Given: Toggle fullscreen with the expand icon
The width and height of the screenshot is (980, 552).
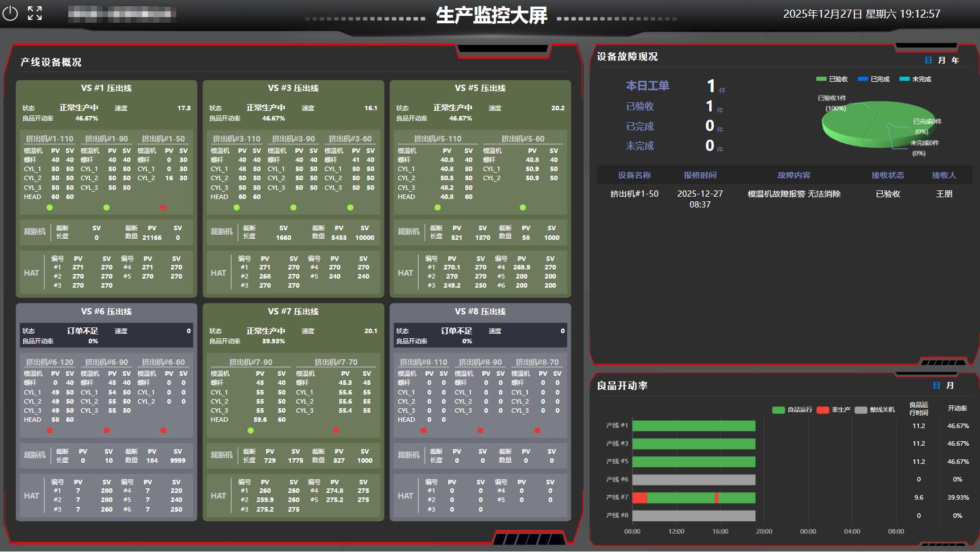Looking at the screenshot, I should pos(35,13).
